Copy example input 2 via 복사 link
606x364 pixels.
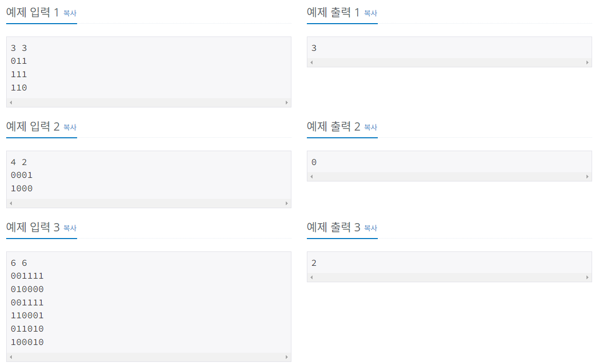pyautogui.click(x=70, y=127)
